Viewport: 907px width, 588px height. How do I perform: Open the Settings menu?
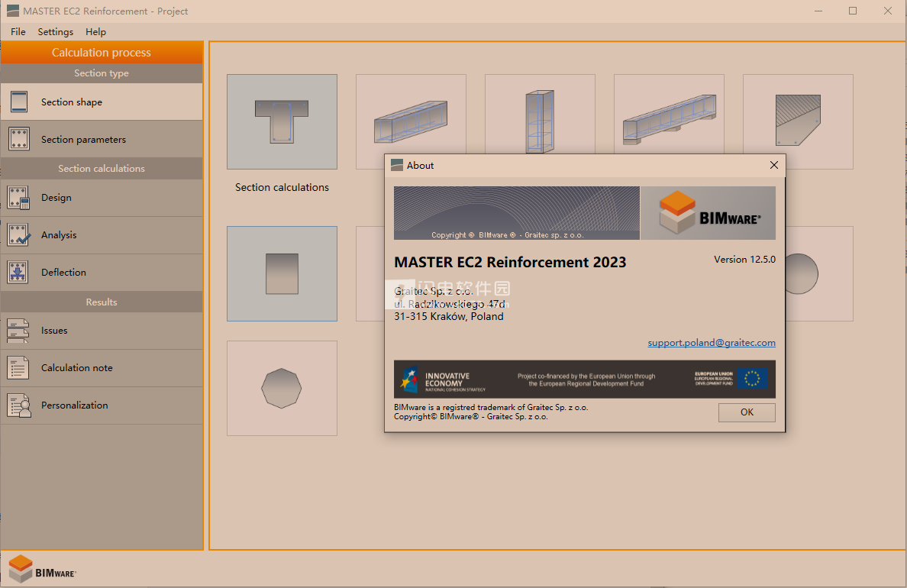pyautogui.click(x=56, y=32)
